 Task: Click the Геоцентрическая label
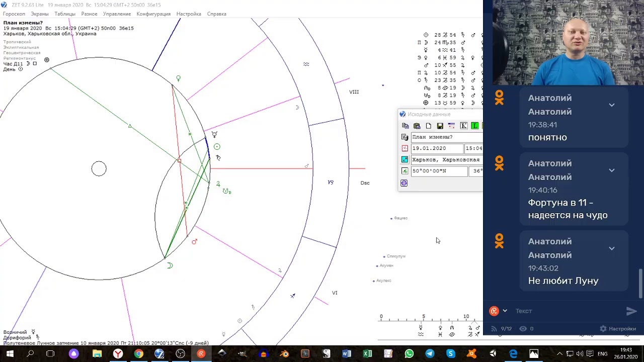tap(22, 53)
